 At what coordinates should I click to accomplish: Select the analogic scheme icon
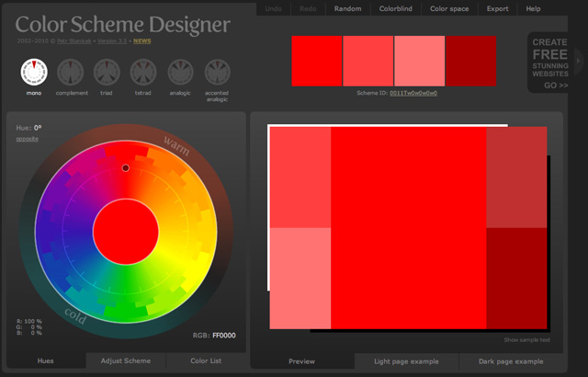point(180,71)
